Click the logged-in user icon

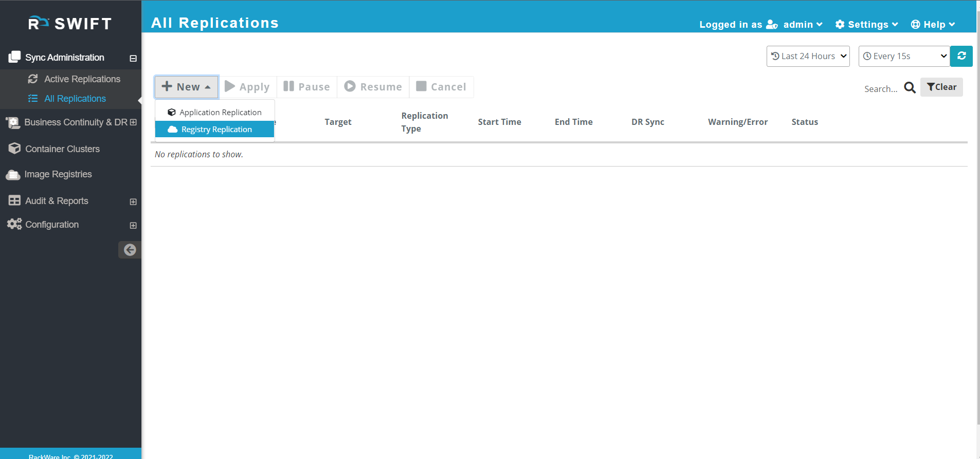pos(772,25)
